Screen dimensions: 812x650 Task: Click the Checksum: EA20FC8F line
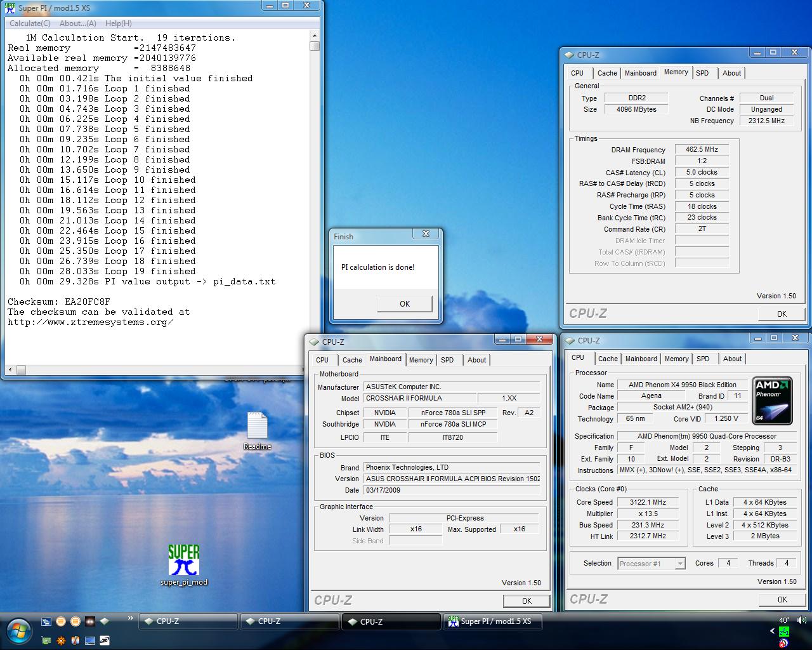coord(58,302)
